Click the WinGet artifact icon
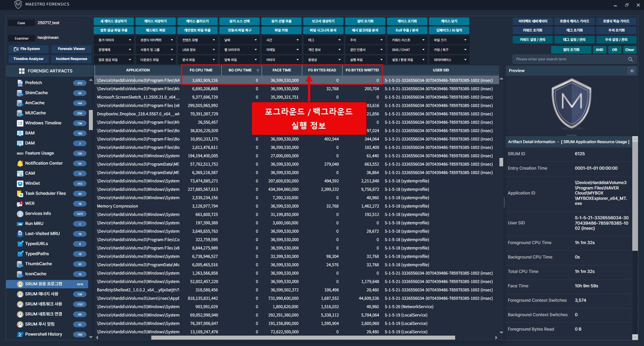The image size is (644, 346). [x=20, y=183]
